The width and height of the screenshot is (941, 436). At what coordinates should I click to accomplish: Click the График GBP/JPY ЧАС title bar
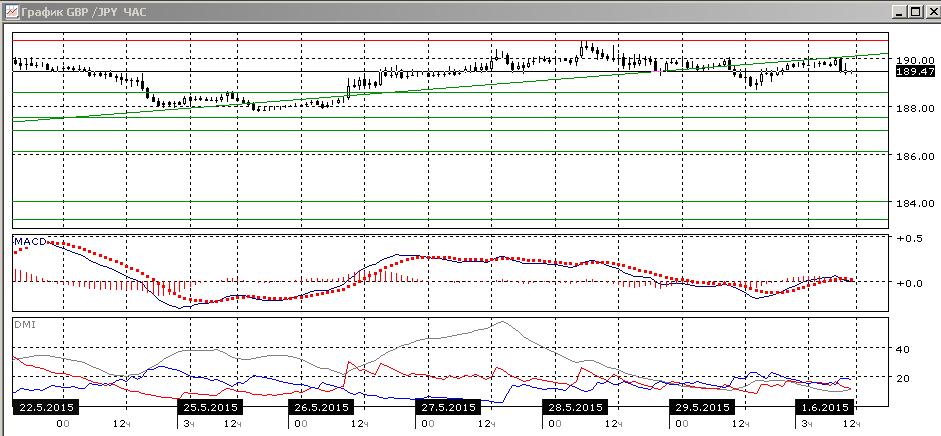tap(83, 11)
